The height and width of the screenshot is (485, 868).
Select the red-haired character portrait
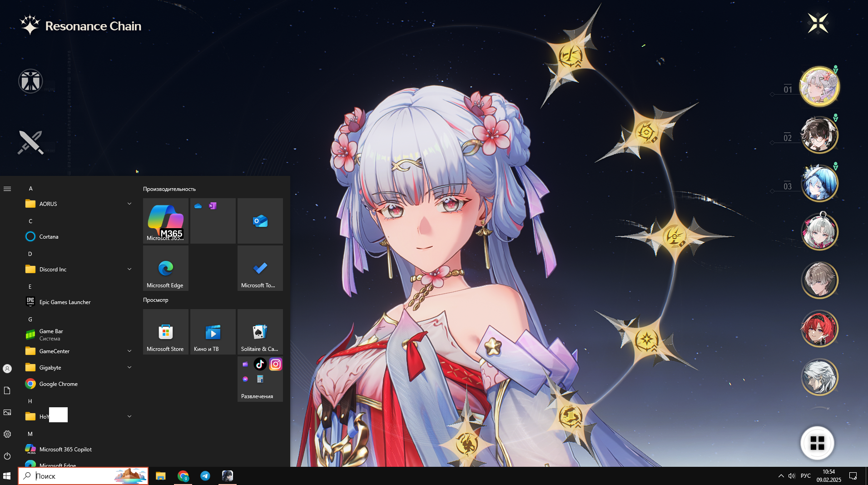coord(819,329)
